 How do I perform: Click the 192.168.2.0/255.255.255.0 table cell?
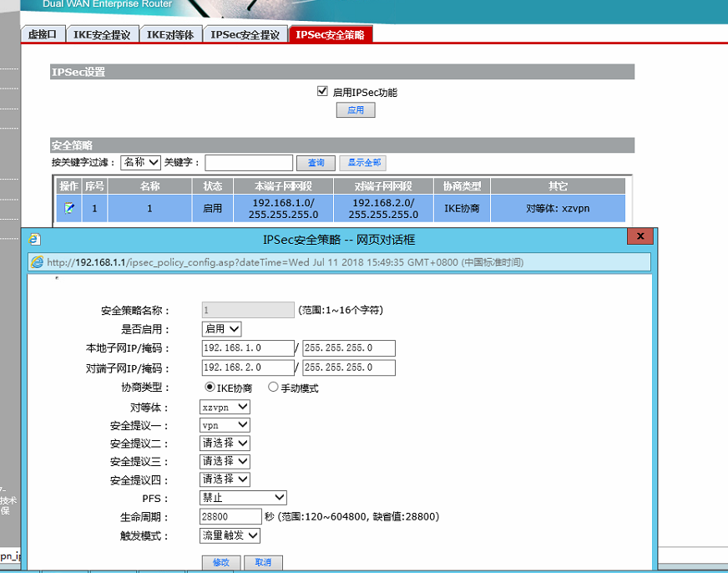click(383, 209)
